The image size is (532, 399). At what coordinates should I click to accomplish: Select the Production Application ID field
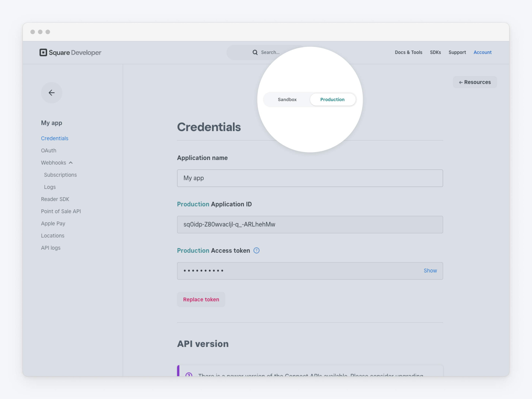click(x=310, y=225)
